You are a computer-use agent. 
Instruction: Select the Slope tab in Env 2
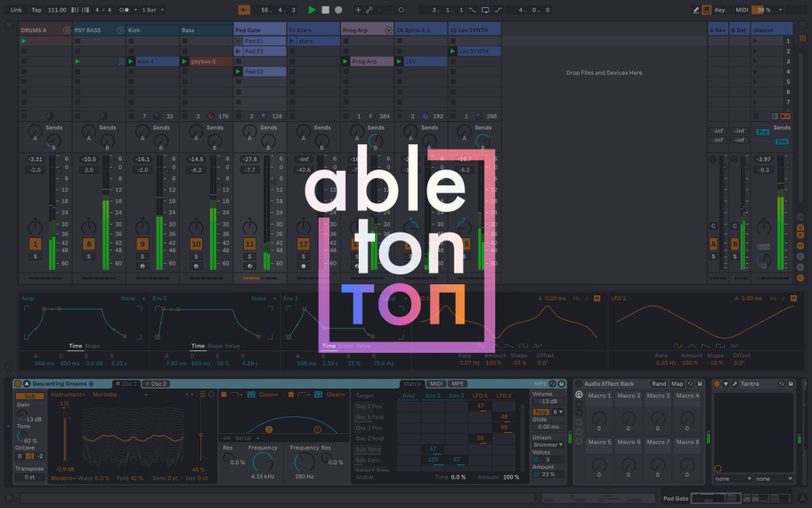click(x=215, y=346)
